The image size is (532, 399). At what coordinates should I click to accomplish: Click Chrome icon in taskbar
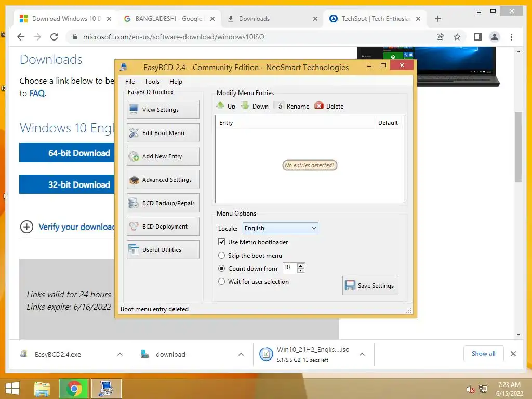(x=74, y=389)
